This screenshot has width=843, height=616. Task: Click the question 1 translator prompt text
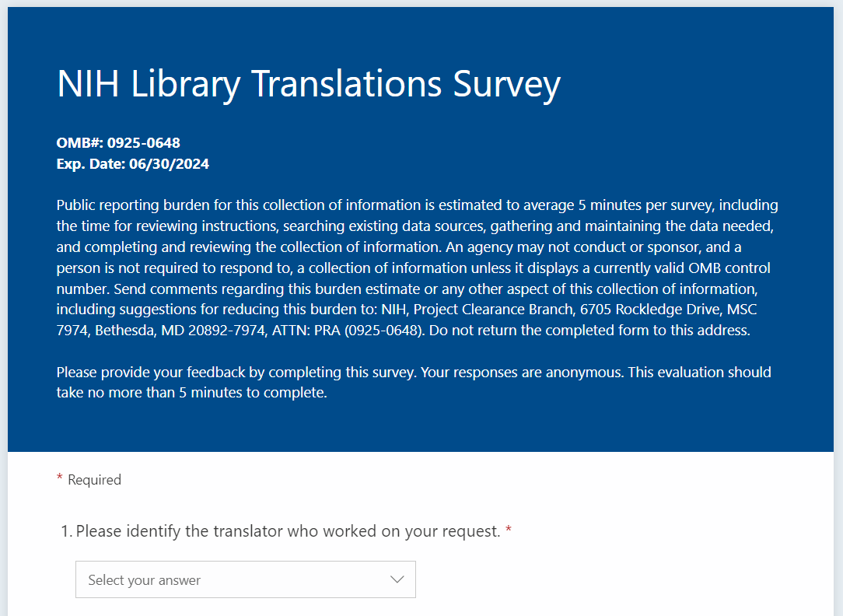point(288,531)
